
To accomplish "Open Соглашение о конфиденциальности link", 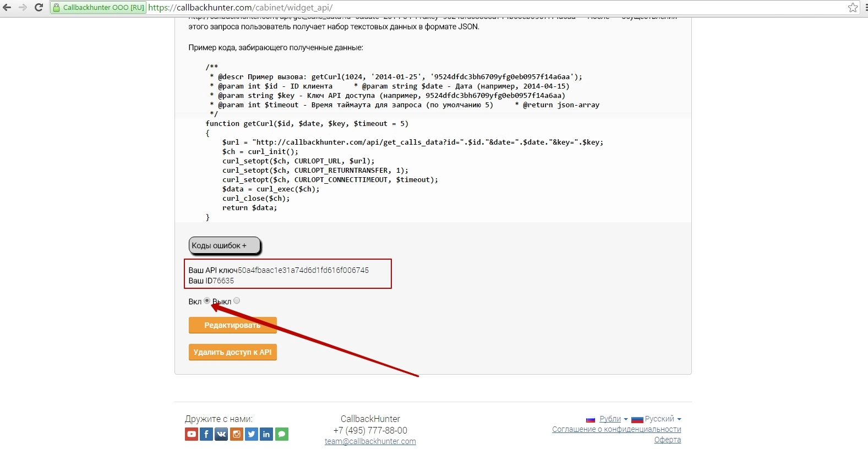I will click(616, 429).
